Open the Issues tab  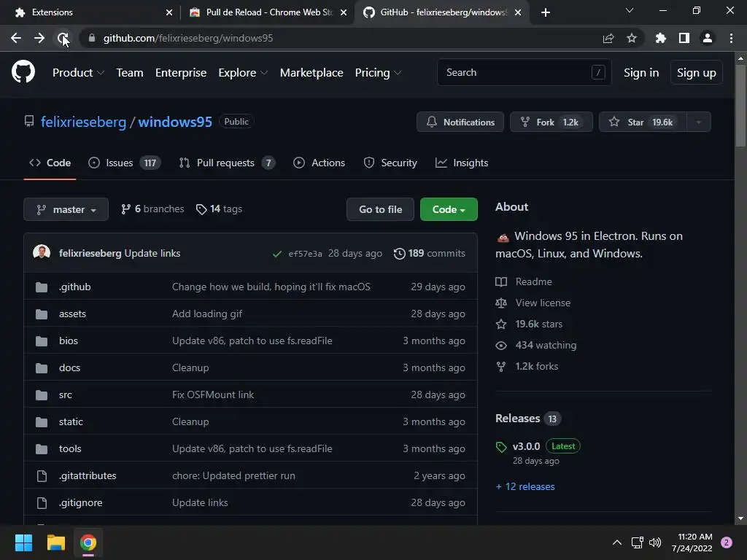(124, 163)
